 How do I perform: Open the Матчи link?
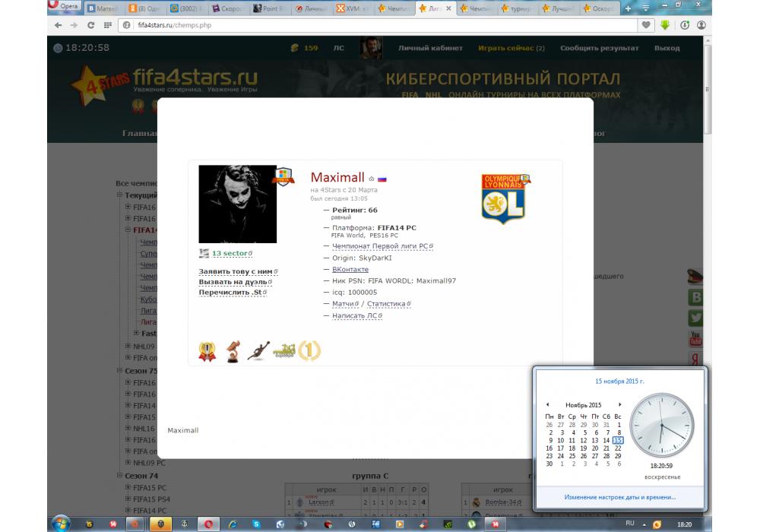coord(343,304)
